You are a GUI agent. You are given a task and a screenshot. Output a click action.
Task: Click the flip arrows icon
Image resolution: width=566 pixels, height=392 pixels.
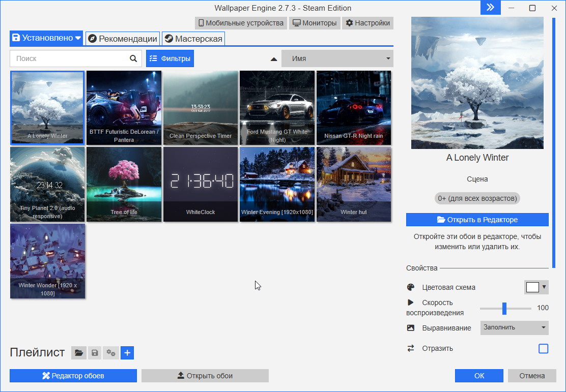(411, 348)
